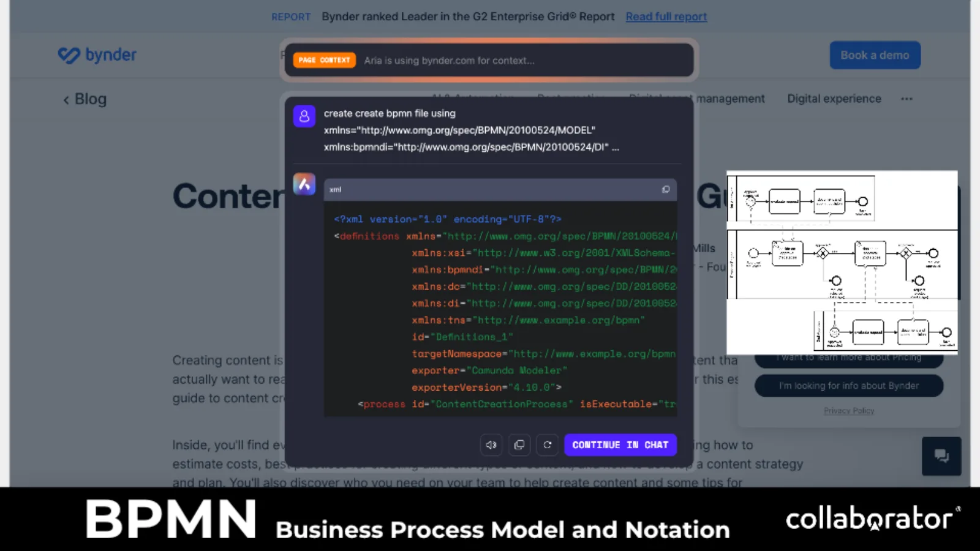
Task: Go back to Blog
Action: point(85,99)
